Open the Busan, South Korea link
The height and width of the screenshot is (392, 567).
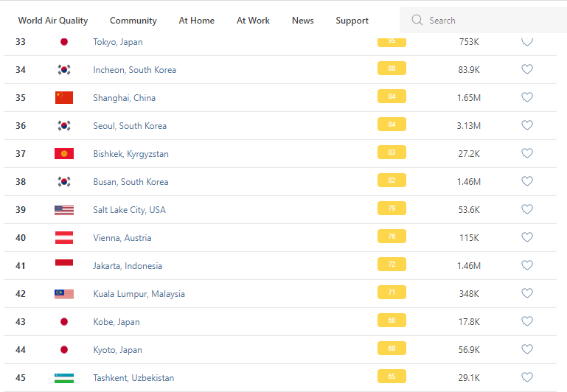tap(131, 182)
